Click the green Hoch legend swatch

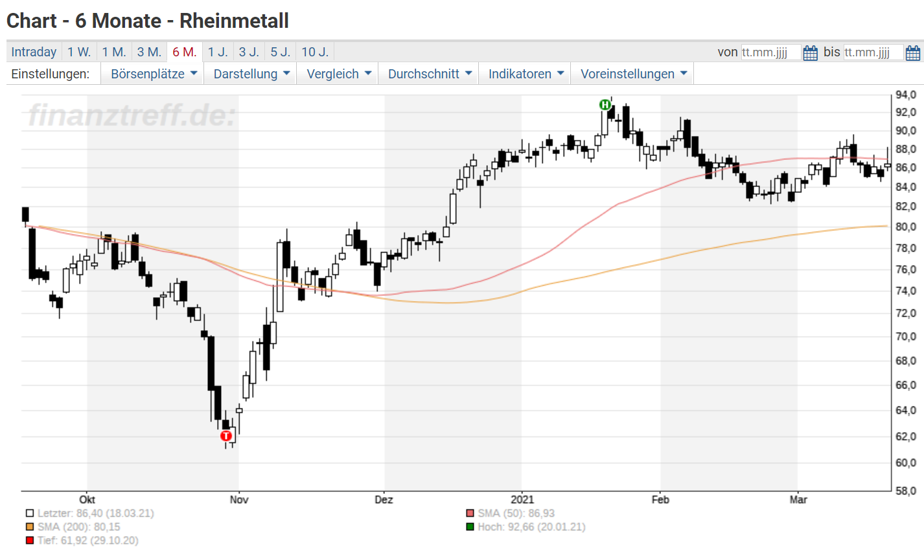pos(470,527)
